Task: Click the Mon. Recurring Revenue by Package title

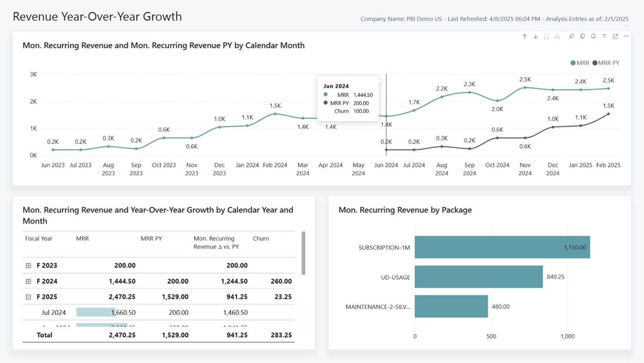Action: coord(405,210)
